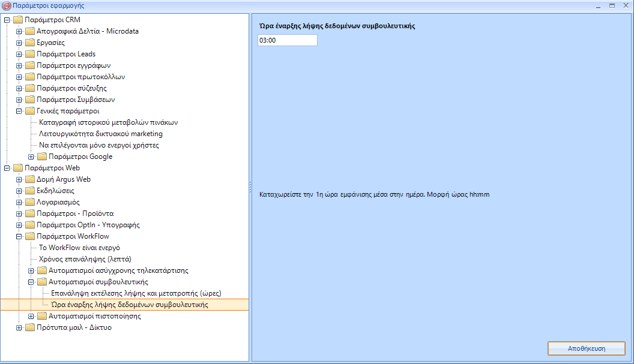
Task: Click the app icon in the title bar
Action: click(7, 5)
